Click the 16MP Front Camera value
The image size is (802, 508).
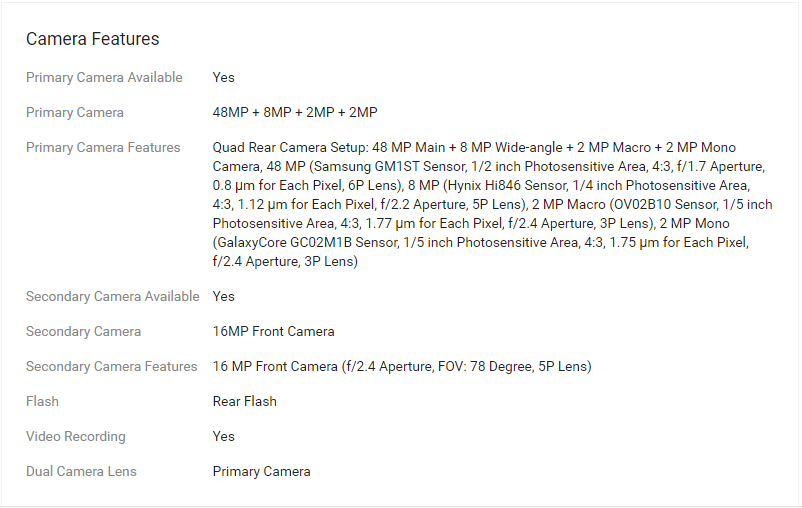(274, 332)
